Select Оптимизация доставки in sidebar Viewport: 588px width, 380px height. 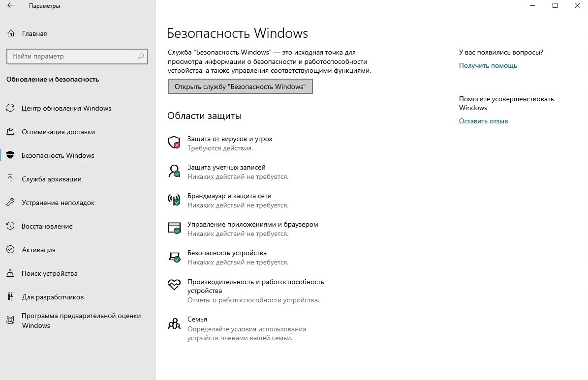(58, 132)
